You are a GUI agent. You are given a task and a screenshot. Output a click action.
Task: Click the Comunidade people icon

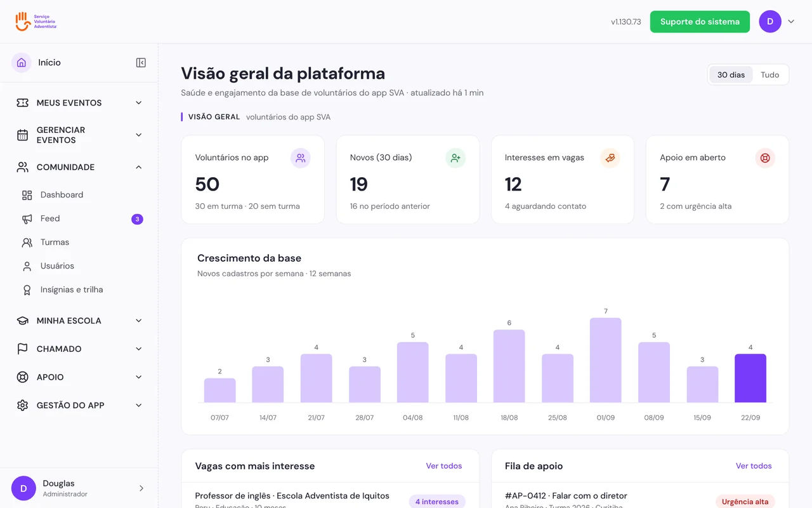click(23, 167)
